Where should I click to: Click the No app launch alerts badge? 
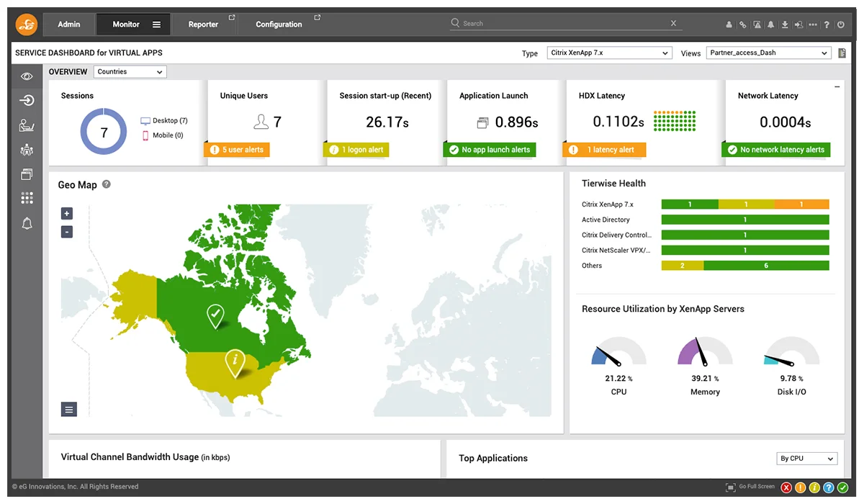click(490, 150)
